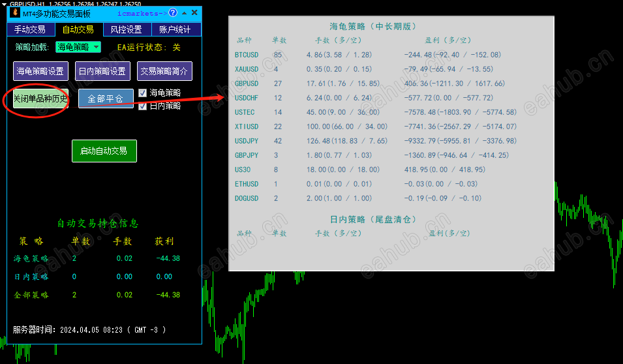Click the 全部平仓 button
This screenshot has width=623, height=364.
tap(106, 99)
